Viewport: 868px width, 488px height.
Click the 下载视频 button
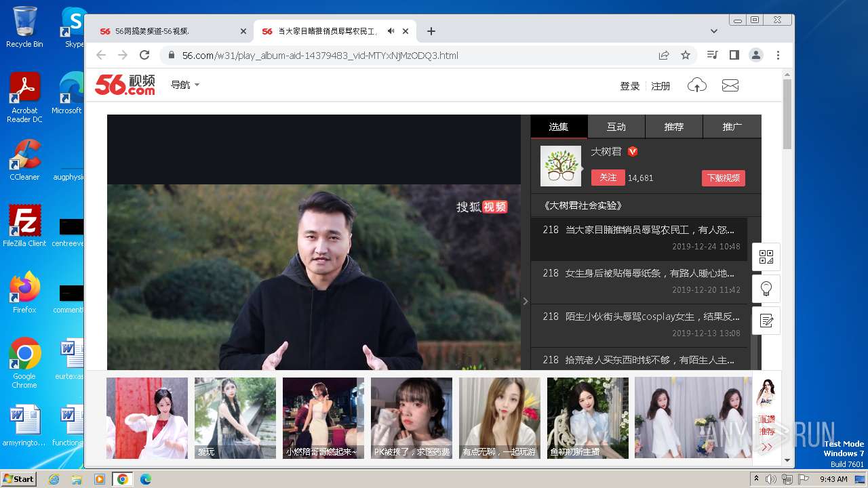[x=724, y=178]
